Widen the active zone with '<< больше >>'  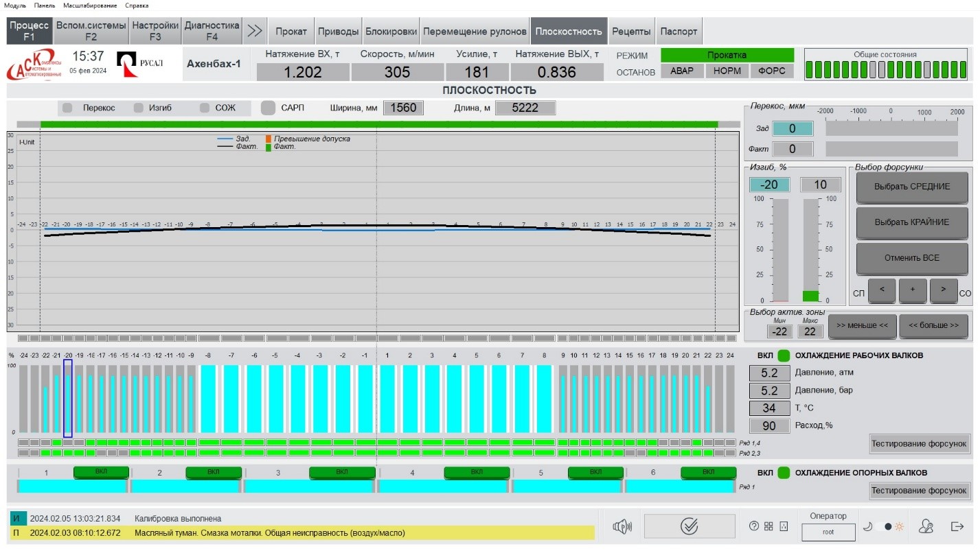[x=933, y=326]
